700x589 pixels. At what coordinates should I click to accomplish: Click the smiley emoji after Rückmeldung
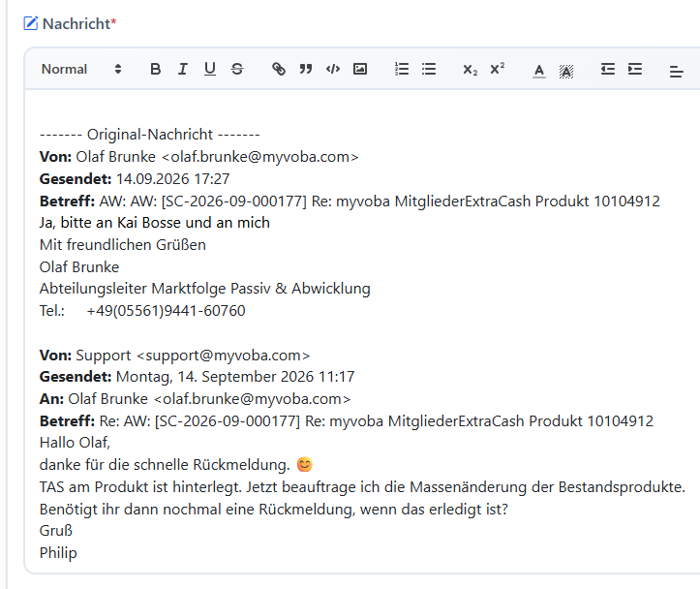pos(304,465)
